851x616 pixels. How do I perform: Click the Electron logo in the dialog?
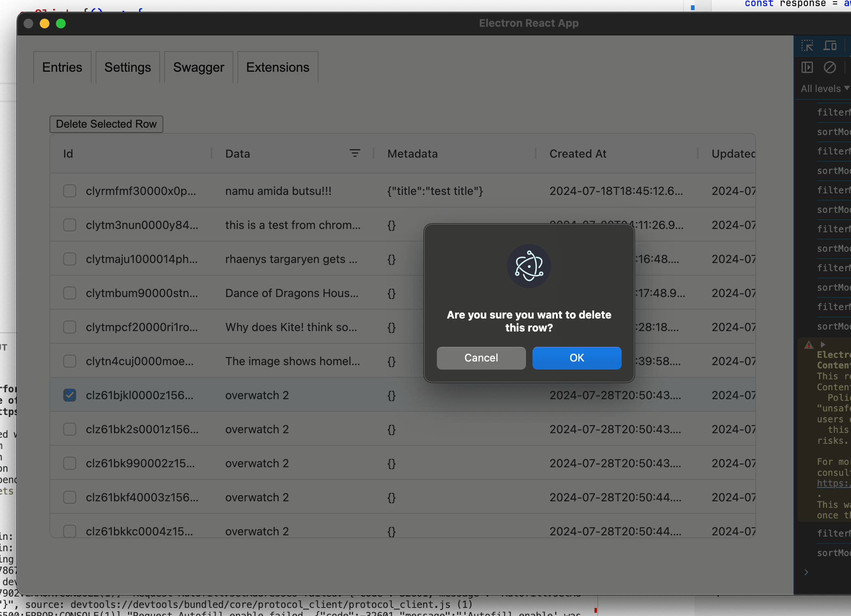tap(528, 266)
